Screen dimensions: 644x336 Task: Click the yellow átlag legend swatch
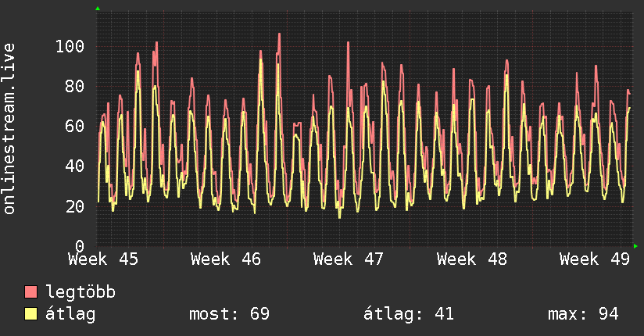[31, 315]
